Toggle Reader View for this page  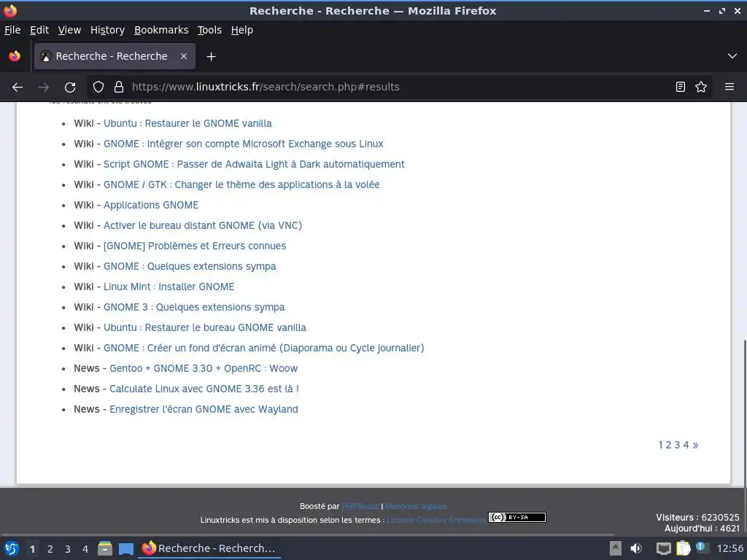tap(681, 87)
